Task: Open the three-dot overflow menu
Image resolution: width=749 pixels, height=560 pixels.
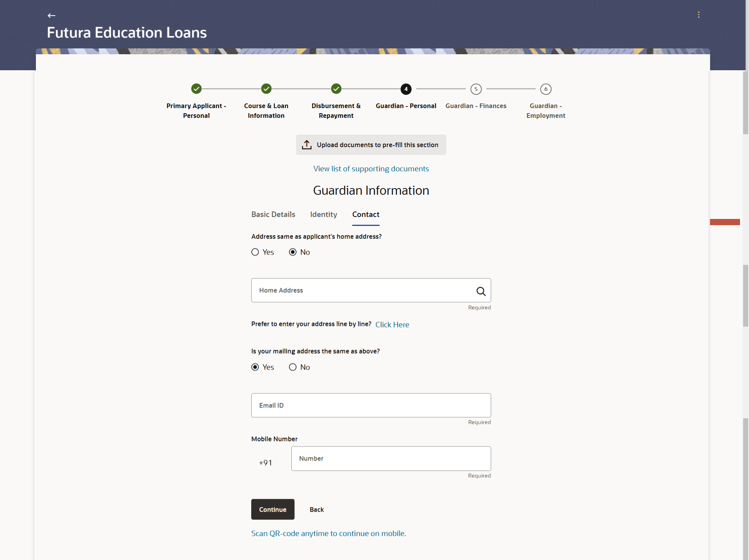Action: pyautogui.click(x=699, y=15)
